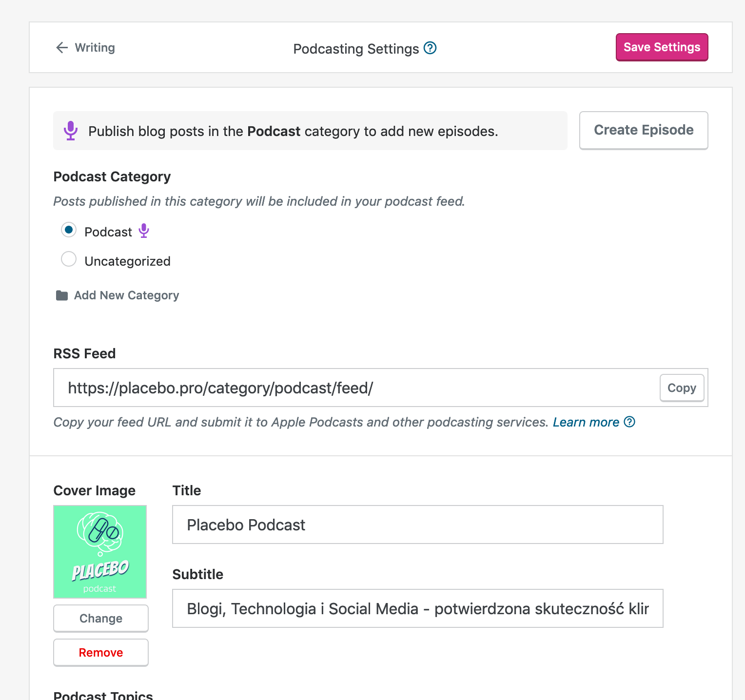
Task: Go back to Writing settings
Action: pyautogui.click(x=95, y=48)
